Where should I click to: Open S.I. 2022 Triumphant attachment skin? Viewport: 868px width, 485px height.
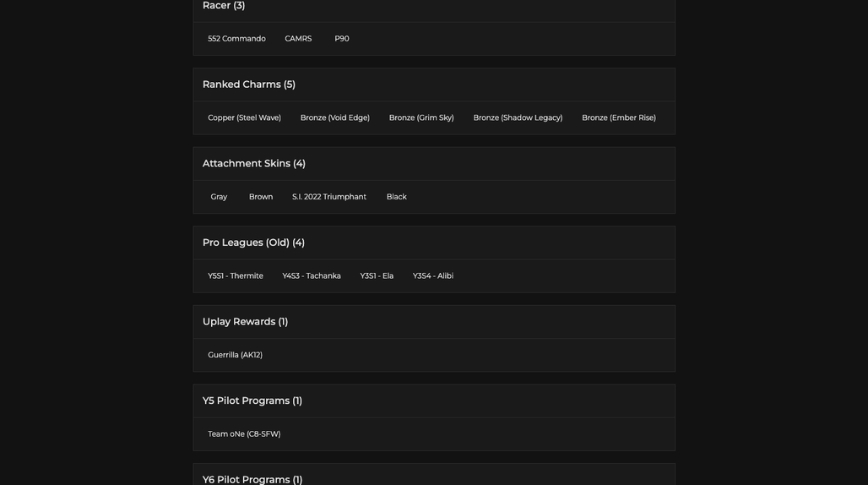tap(328, 197)
